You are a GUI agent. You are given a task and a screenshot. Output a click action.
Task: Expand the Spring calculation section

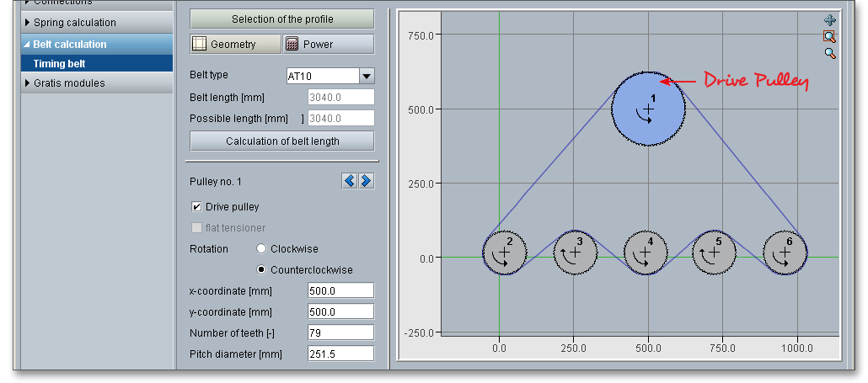75,23
